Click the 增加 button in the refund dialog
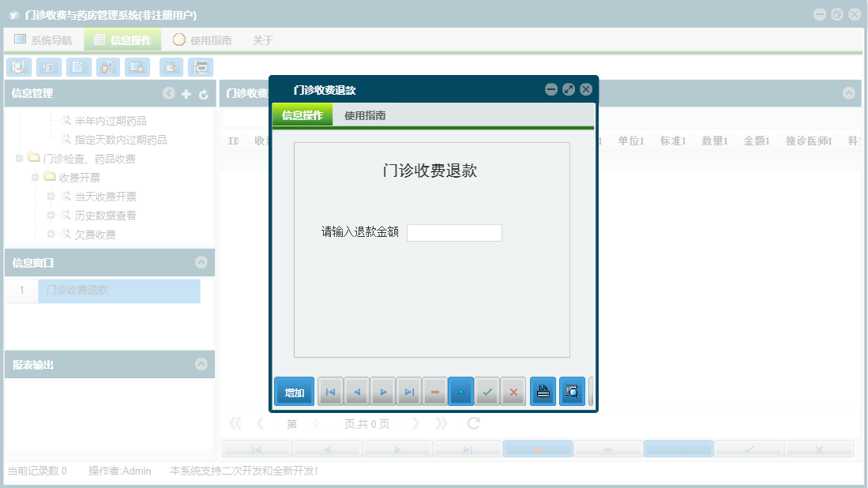This screenshot has width=868, height=488. coord(293,391)
